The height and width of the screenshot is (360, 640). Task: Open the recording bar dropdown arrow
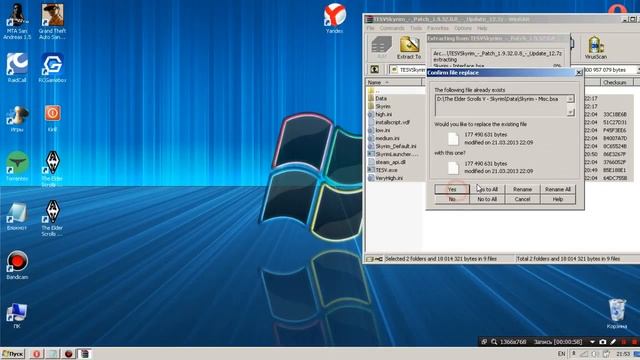pyautogui.click(x=592, y=342)
